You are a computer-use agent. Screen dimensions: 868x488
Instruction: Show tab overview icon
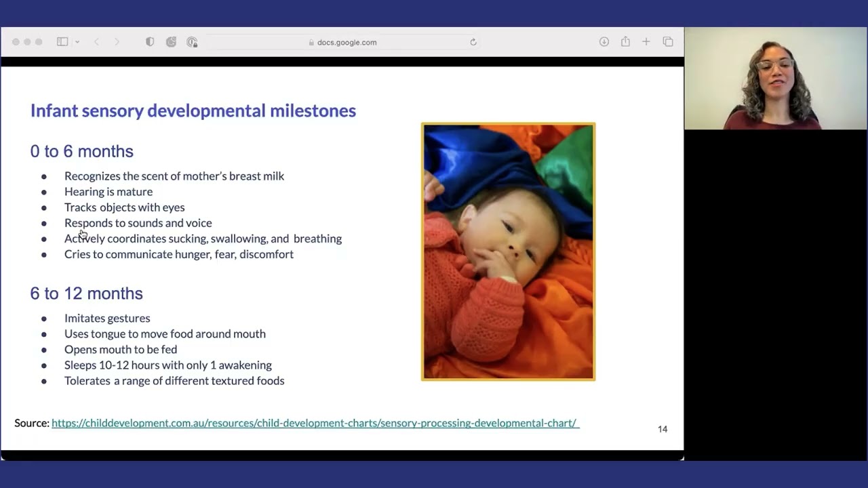point(668,42)
